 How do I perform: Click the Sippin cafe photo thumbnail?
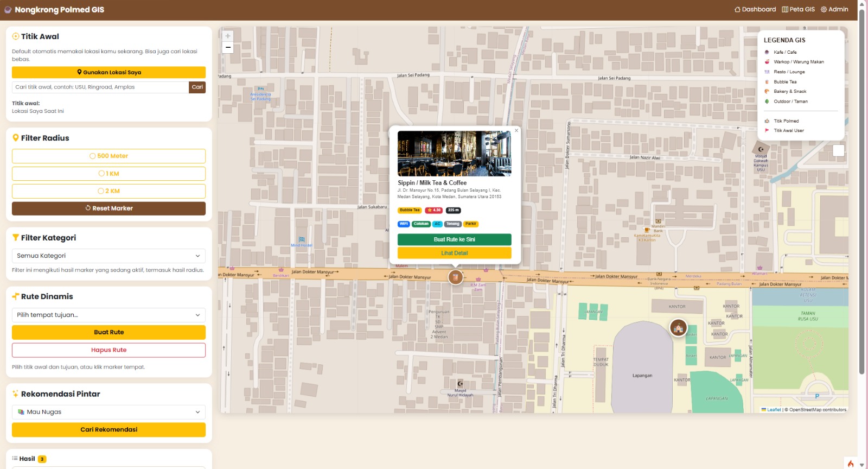[454, 153]
